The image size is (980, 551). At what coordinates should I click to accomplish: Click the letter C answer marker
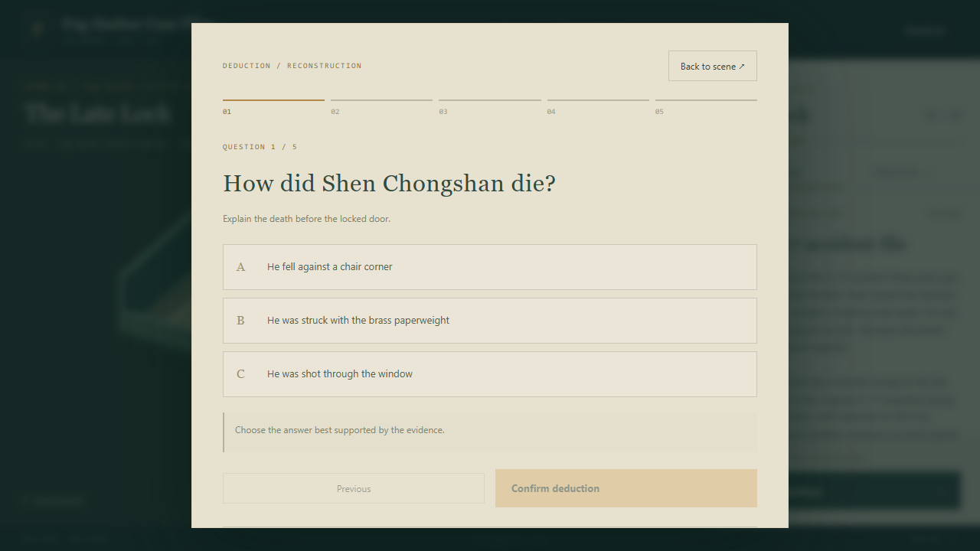tap(240, 374)
